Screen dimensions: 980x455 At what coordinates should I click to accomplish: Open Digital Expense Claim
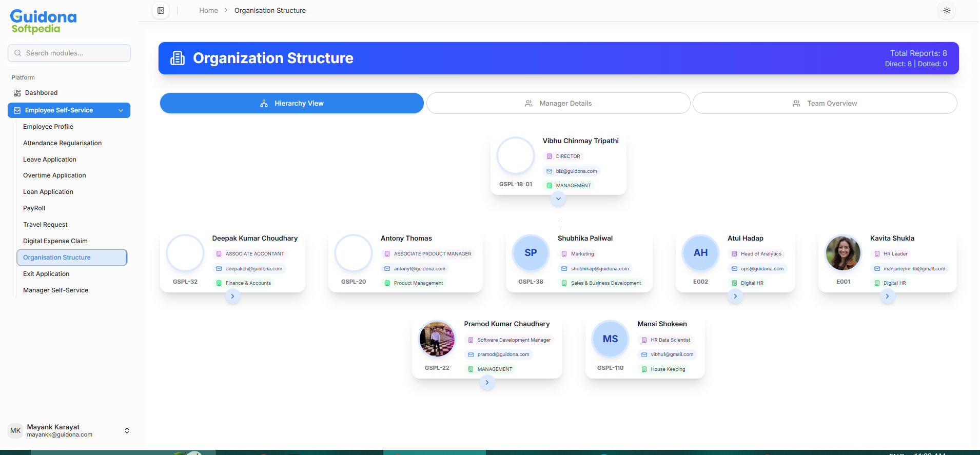55,241
